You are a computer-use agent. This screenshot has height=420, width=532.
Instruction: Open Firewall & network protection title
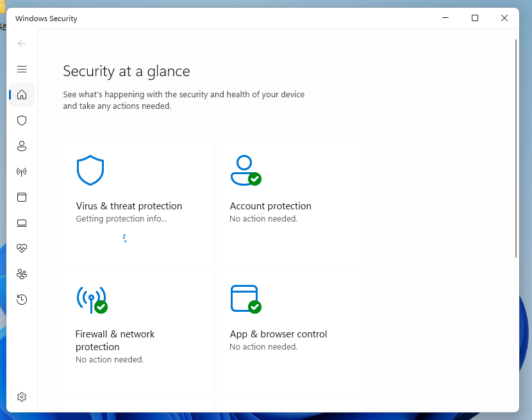[x=115, y=341]
